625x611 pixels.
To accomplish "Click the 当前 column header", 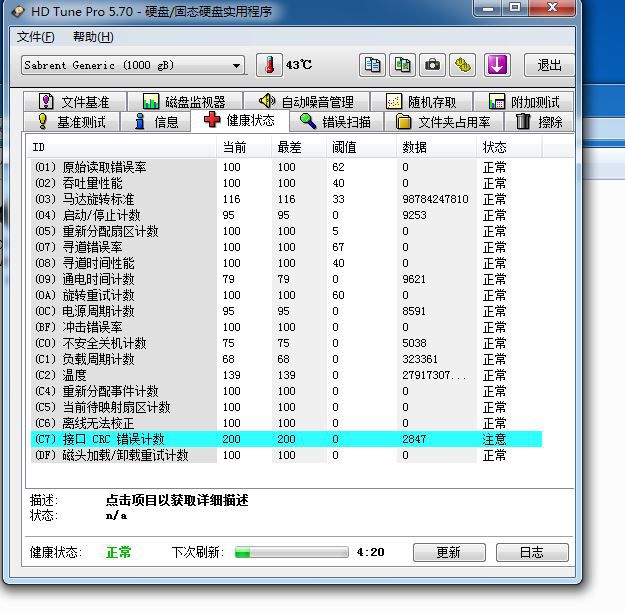I will (x=244, y=147).
